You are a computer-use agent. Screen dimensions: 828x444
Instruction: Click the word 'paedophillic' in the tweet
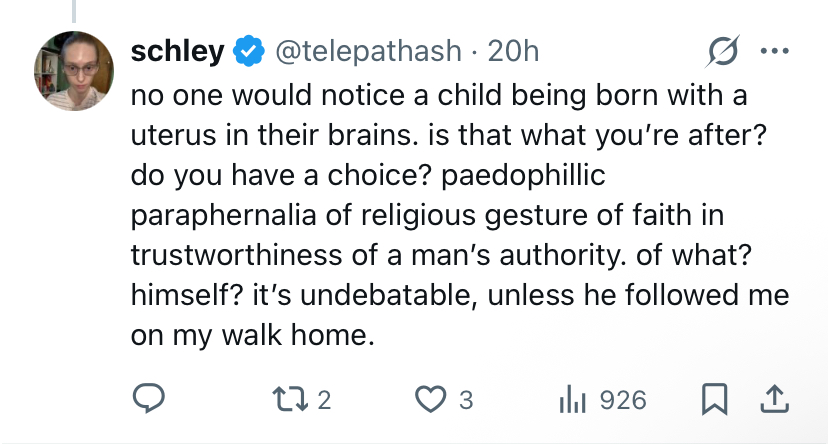coord(523,175)
